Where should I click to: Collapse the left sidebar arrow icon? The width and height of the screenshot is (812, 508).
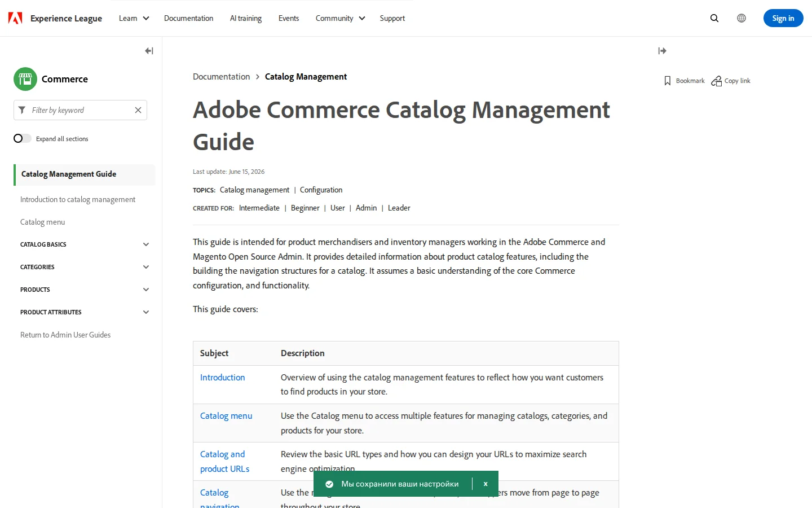[149, 51]
